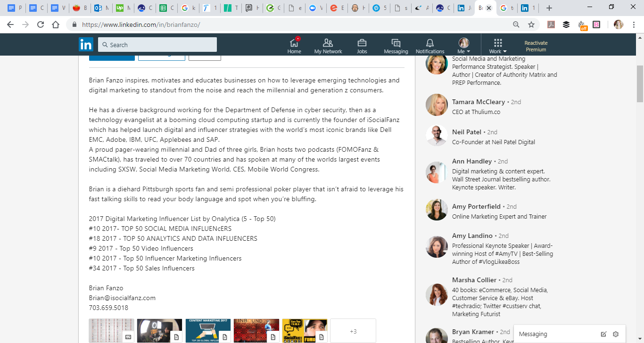Click the browser forward arrow

(x=25, y=24)
